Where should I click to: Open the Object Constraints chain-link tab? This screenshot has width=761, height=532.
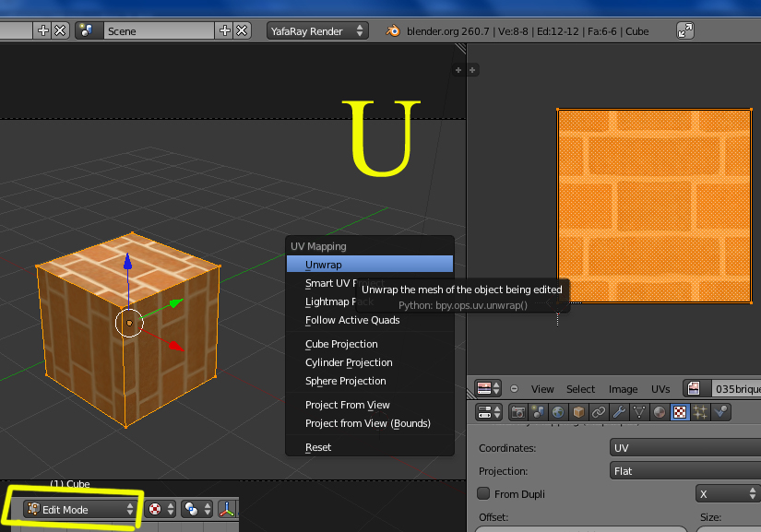(599, 412)
